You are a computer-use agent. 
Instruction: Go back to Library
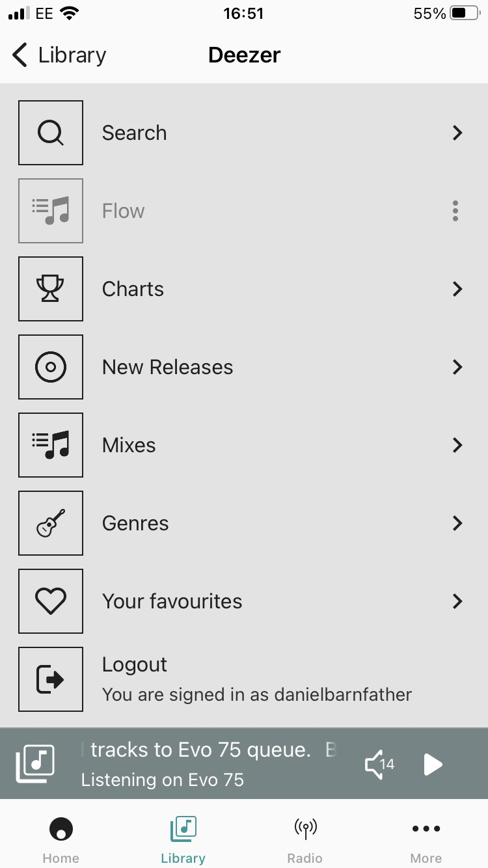59,55
